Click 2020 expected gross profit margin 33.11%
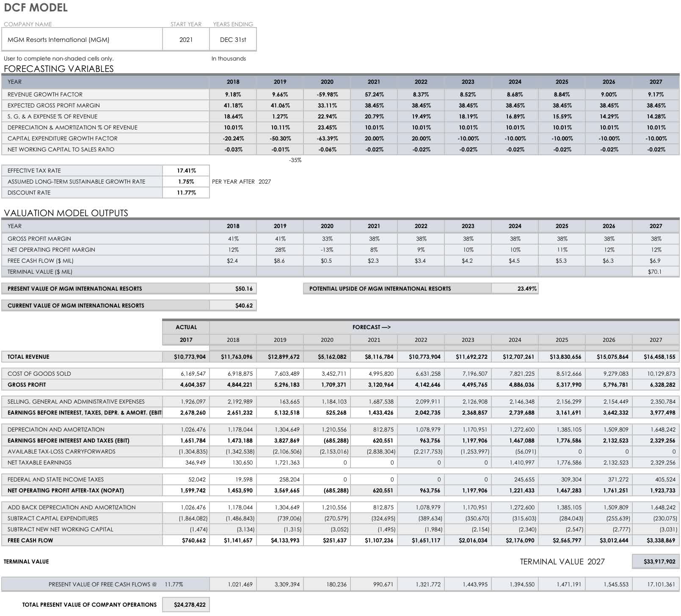Image resolution: width=681 pixels, height=616 pixels. pos(327,105)
